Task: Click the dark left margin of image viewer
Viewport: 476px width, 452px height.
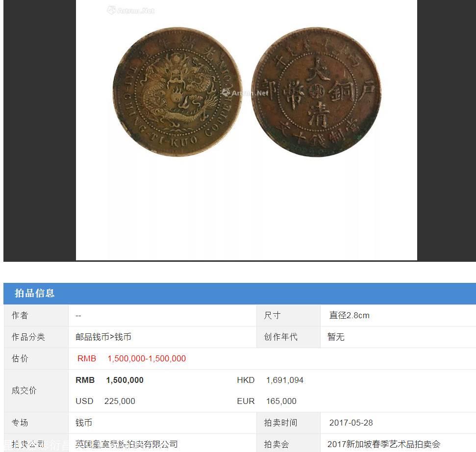Action: [40, 130]
